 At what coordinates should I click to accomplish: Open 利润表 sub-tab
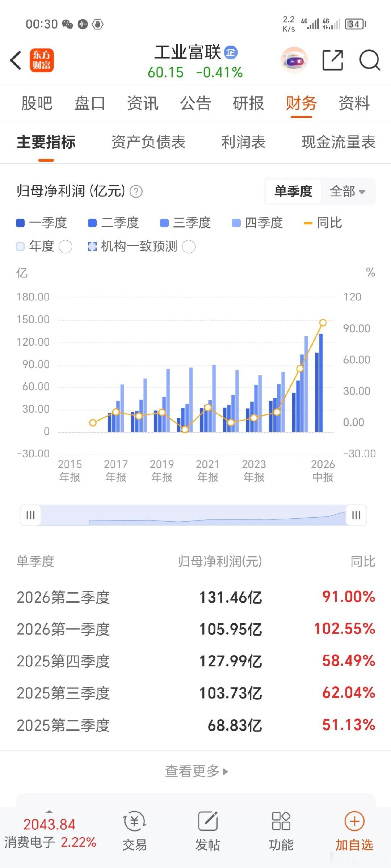click(243, 142)
